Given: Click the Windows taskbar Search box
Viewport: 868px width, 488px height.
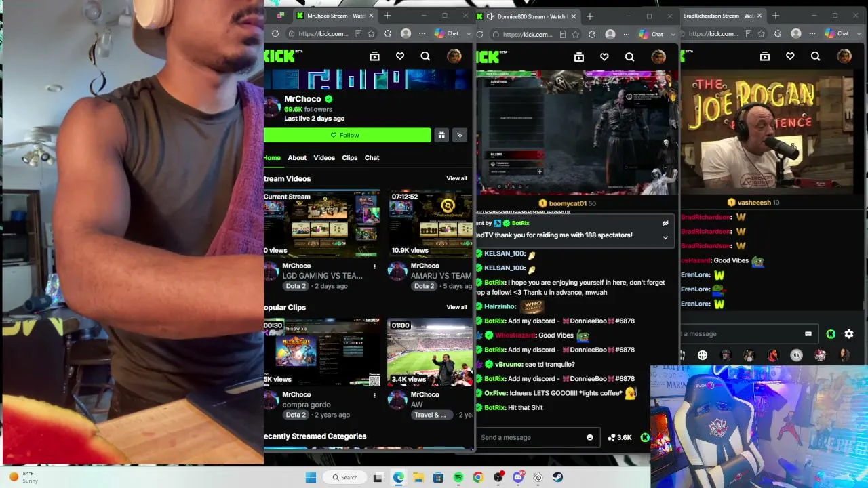Looking at the screenshot, I should 344,477.
